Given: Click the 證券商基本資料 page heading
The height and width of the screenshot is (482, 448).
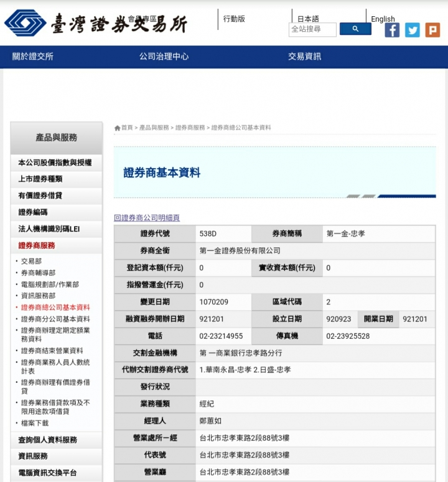Looking at the screenshot, I should click(x=162, y=172).
